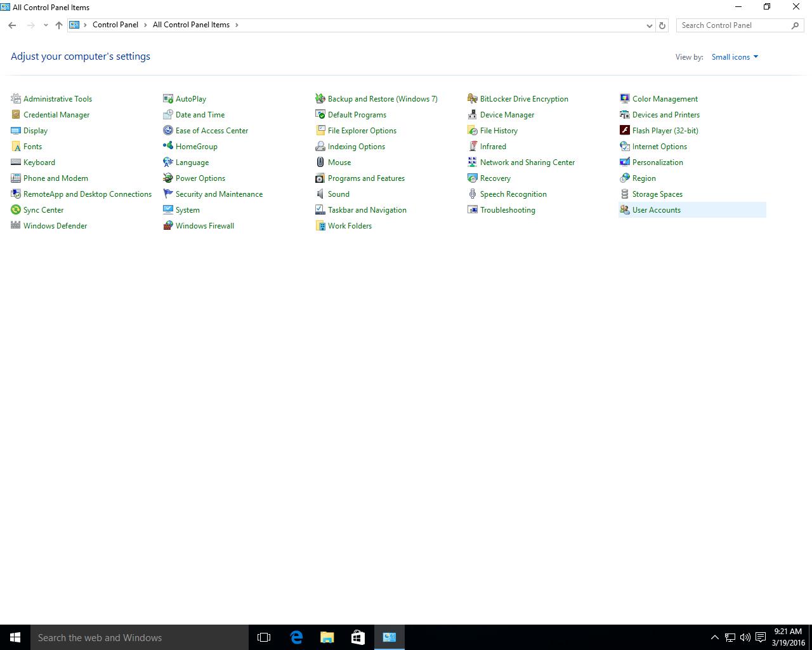Click the HomeGroup icon
812x650 pixels.
(x=168, y=146)
